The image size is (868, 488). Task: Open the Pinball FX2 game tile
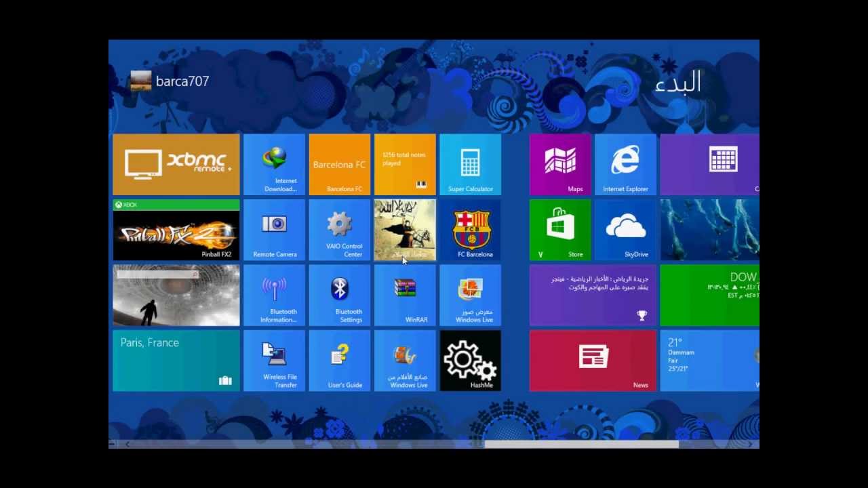pyautogui.click(x=176, y=230)
